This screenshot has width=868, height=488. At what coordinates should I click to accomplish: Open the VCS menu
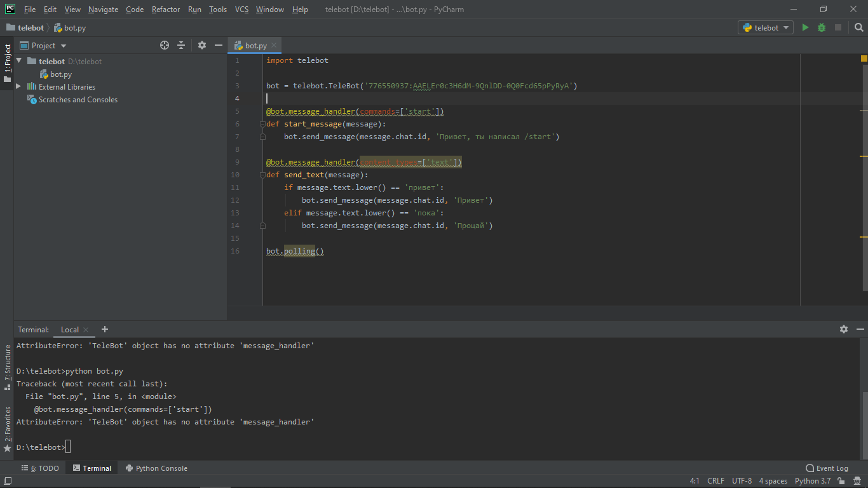(241, 10)
